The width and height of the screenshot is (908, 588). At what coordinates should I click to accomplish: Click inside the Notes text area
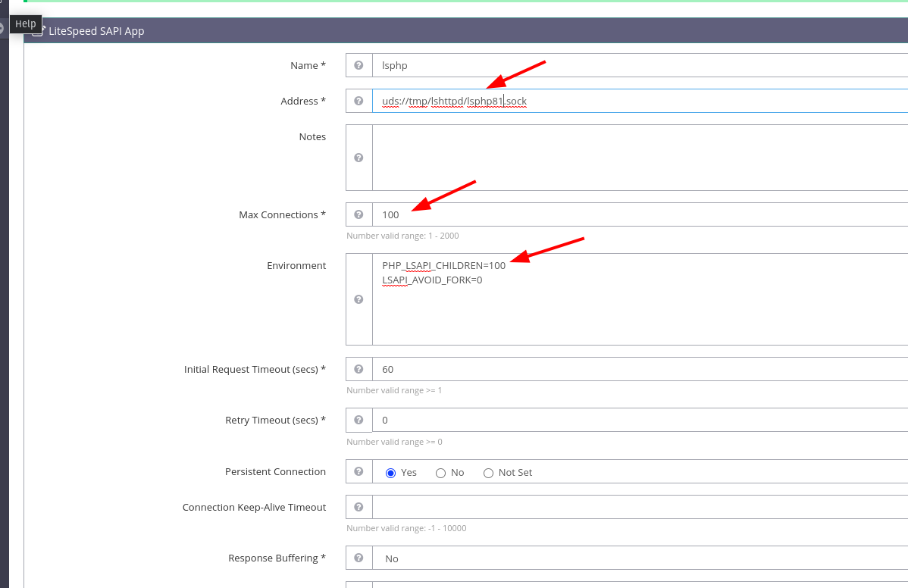point(640,158)
